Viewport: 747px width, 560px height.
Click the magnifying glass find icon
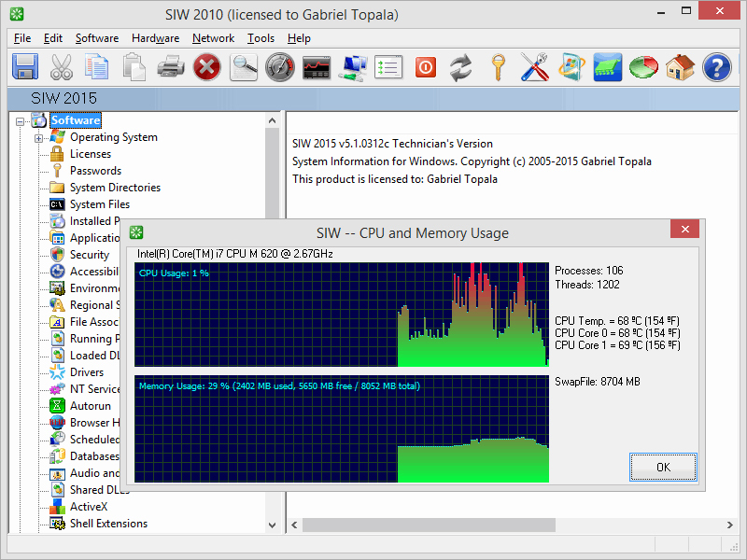click(x=244, y=67)
